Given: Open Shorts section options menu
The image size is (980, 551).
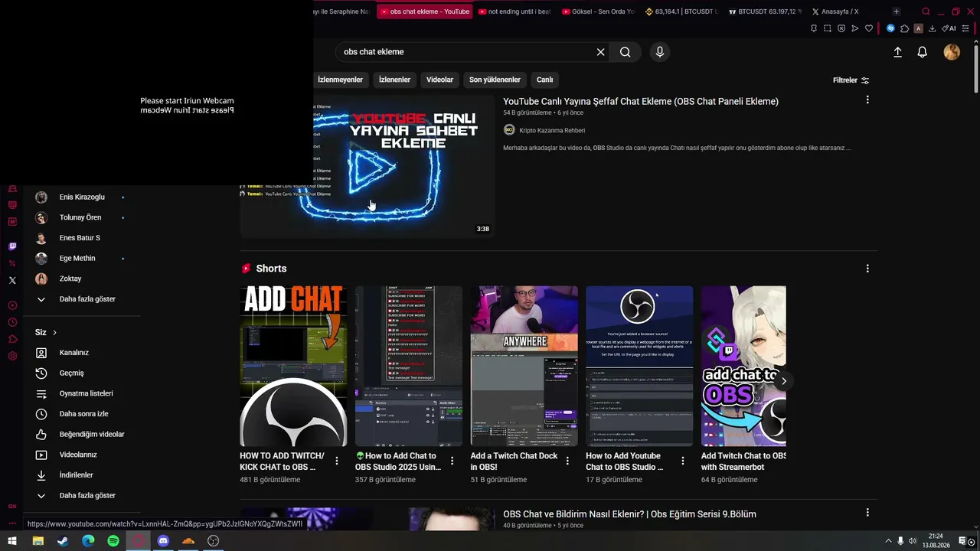Looking at the screenshot, I should pos(867,269).
